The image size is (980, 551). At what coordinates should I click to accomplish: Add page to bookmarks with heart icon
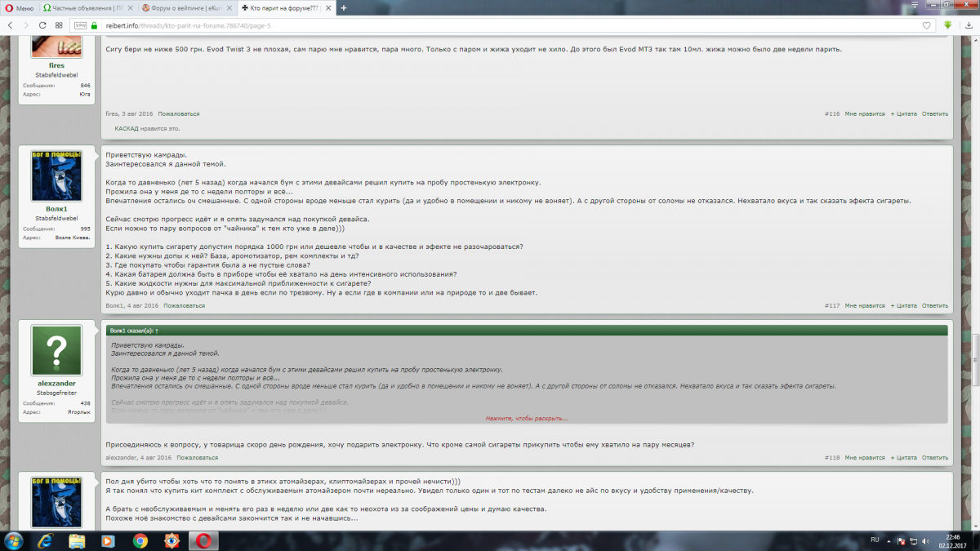926,25
